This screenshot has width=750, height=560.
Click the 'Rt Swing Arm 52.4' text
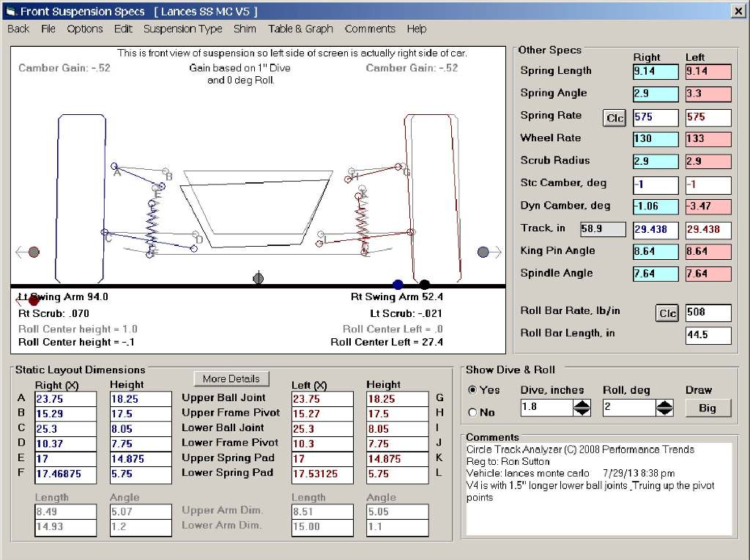(397, 297)
